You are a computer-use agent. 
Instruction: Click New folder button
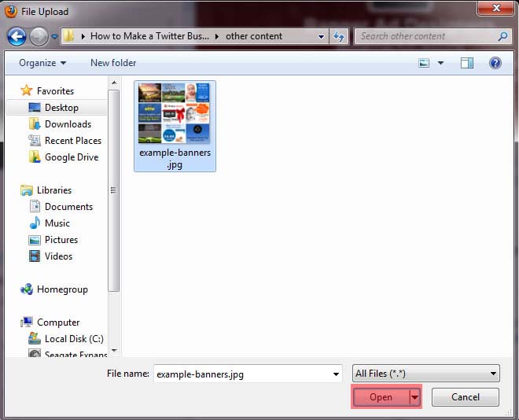(113, 63)
